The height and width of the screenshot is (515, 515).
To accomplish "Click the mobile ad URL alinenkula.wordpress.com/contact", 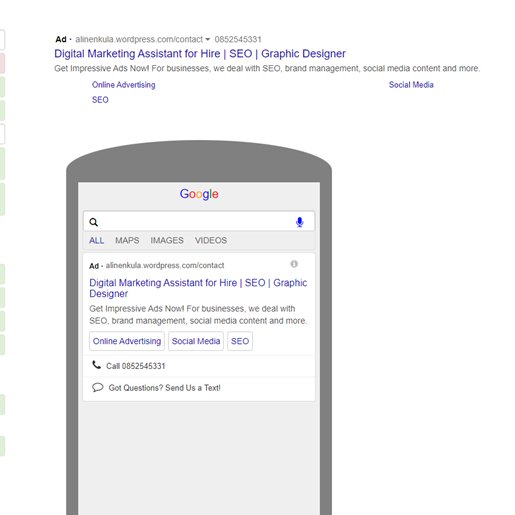I will tap(165, 266).
